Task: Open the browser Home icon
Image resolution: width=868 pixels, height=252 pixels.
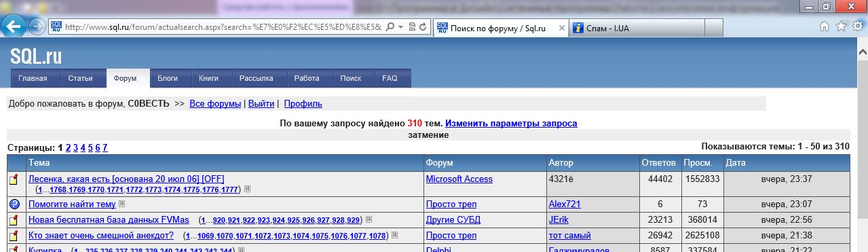Action: click(x=825, y=26)
